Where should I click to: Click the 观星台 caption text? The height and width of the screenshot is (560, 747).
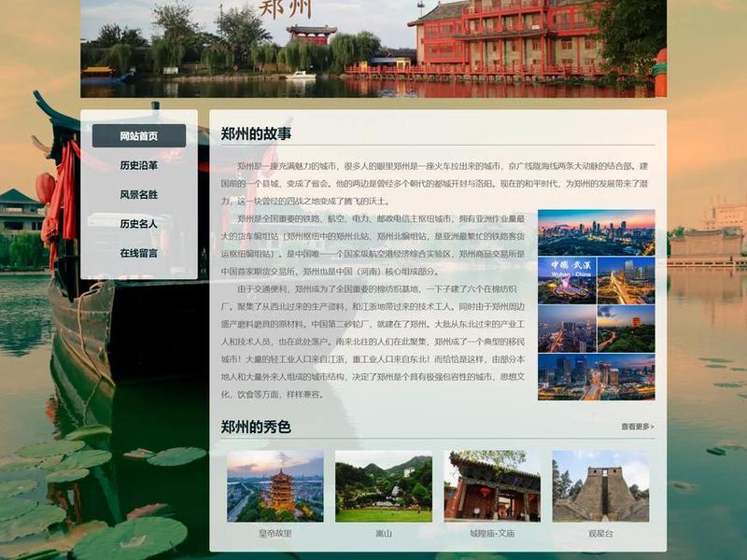(600, 533)
